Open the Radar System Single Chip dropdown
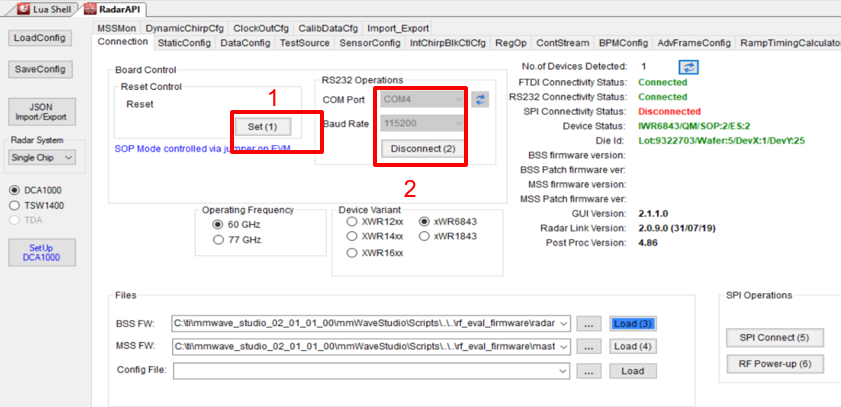This screenshot has height=407, width=841. (42, 158)
